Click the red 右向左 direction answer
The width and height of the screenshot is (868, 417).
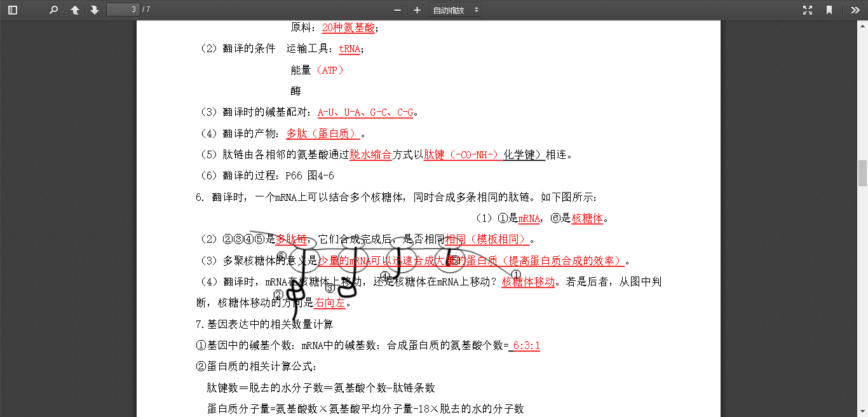tap(330, 303)
